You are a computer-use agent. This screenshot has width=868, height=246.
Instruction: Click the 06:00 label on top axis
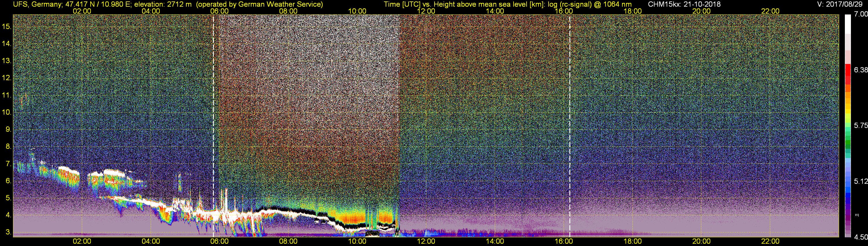(220, 11)
